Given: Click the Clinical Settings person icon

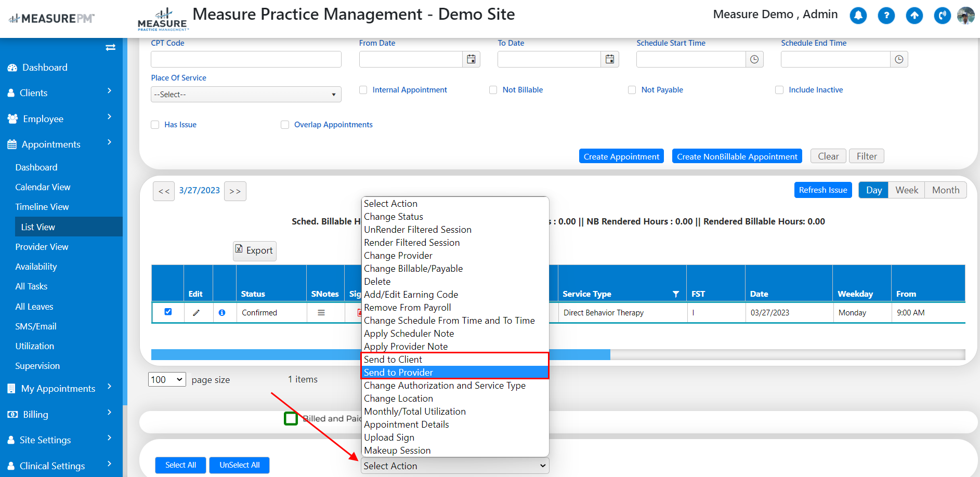Looking at the screenshot, I should [x=11, y=466].
